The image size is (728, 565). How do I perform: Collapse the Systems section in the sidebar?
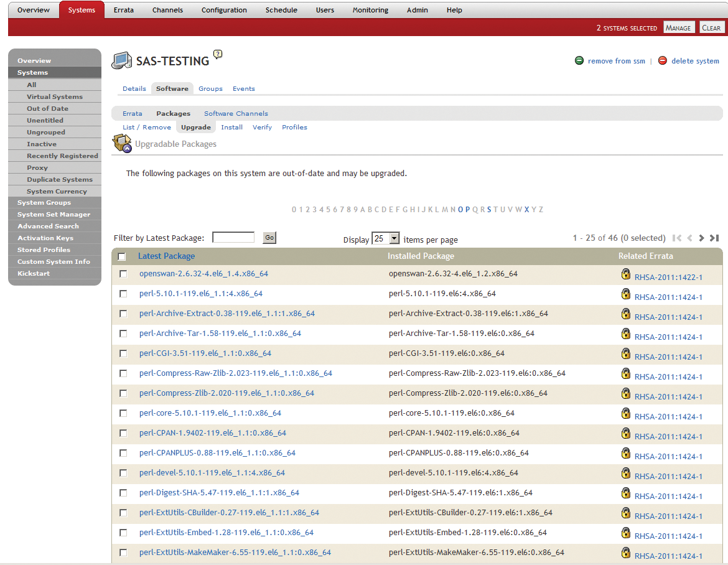pos(54,72)
